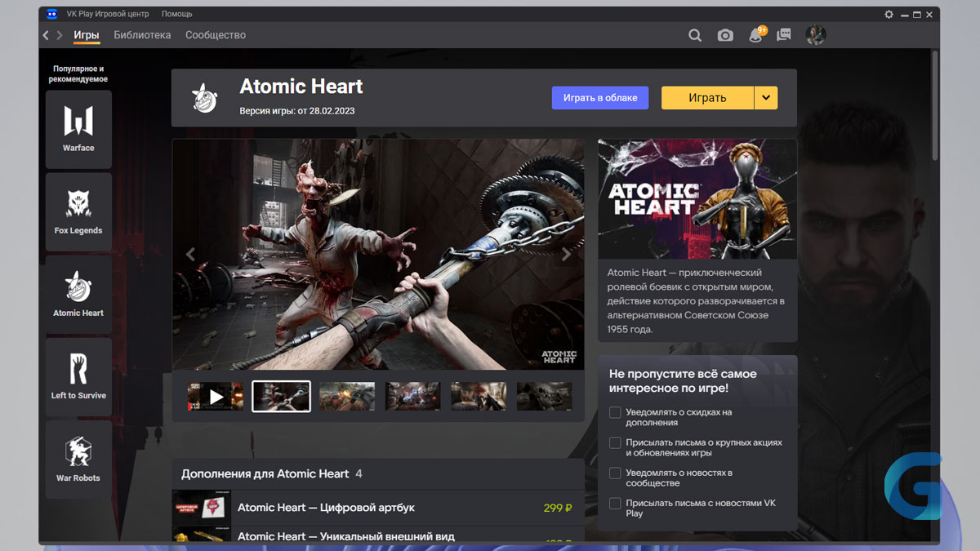Select the third gallery thumbnail
Screen dimensions: 980x551
tap(347, 397)
